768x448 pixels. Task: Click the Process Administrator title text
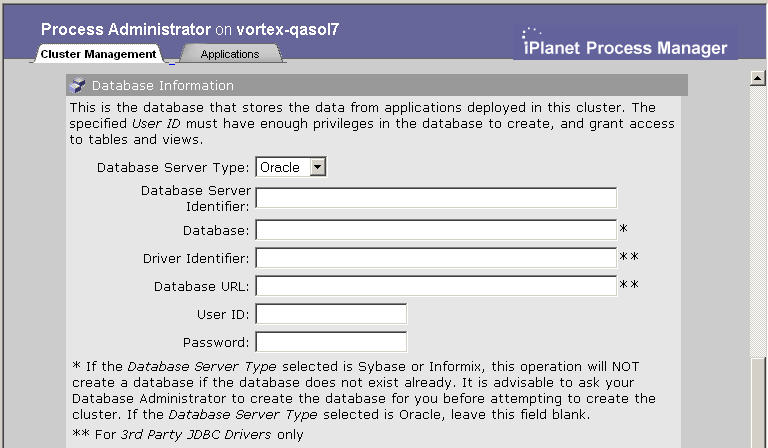coord(126,29)
